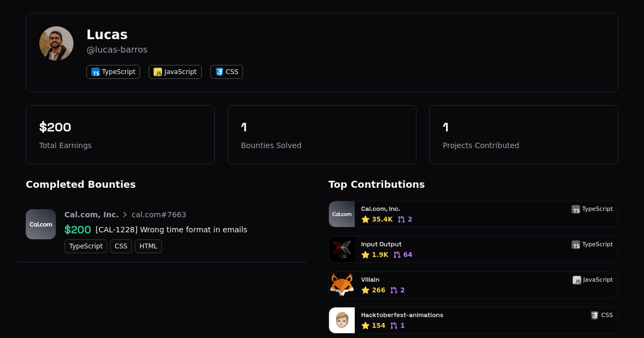Open the Wrong time format in emails bounty
Image resolution: width=644 pixels, height=338 pixels.
click(x=171, y=230)
